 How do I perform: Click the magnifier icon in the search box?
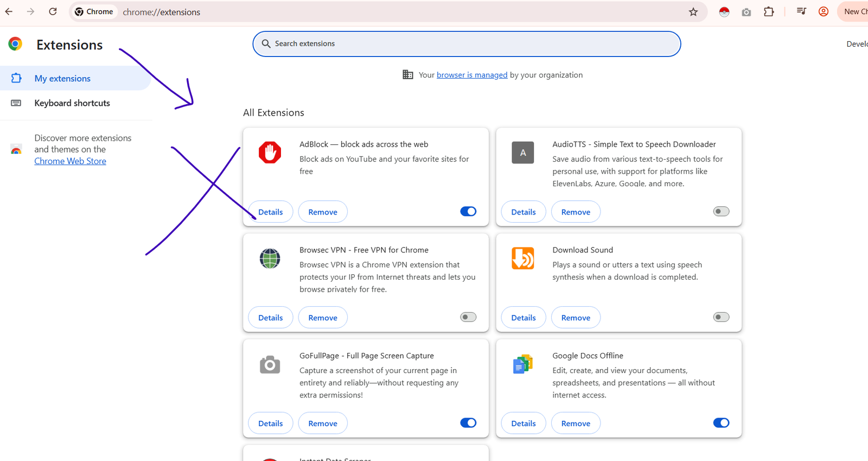pos(266,43)
